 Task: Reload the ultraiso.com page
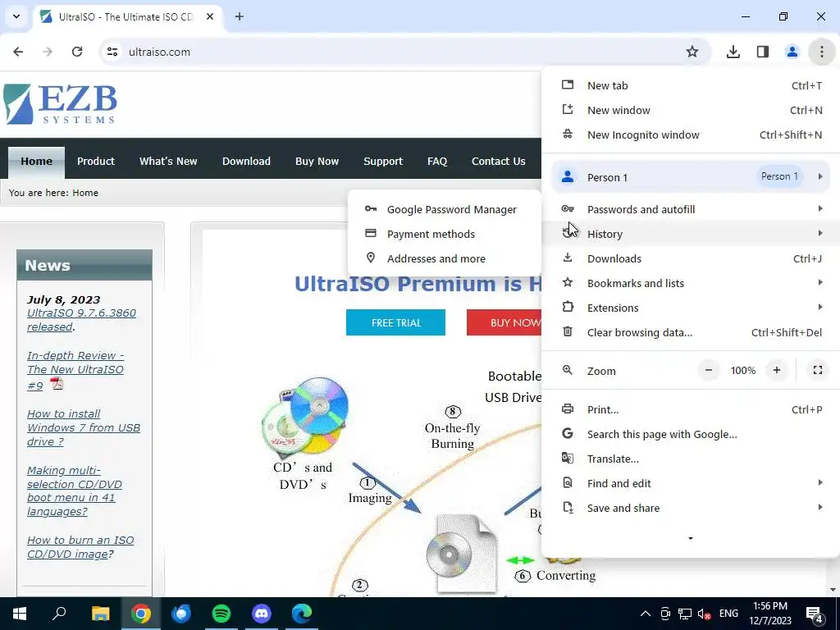[77, 52]
